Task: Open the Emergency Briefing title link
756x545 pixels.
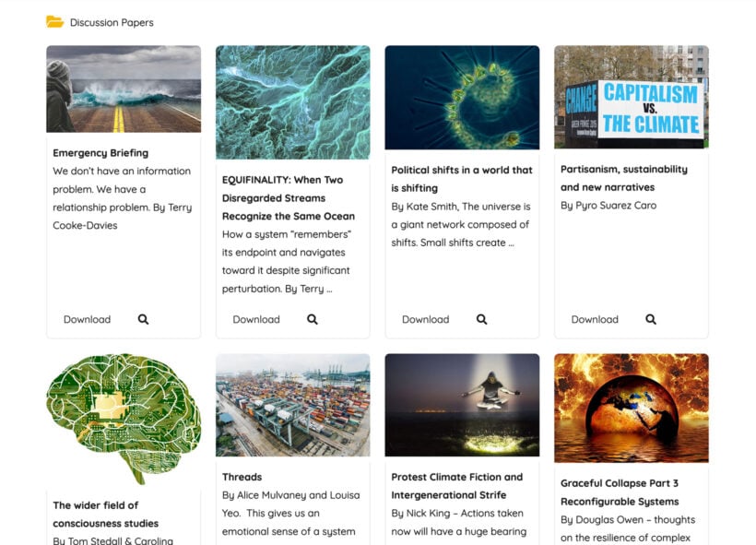Action: click(x=101, y=152)
